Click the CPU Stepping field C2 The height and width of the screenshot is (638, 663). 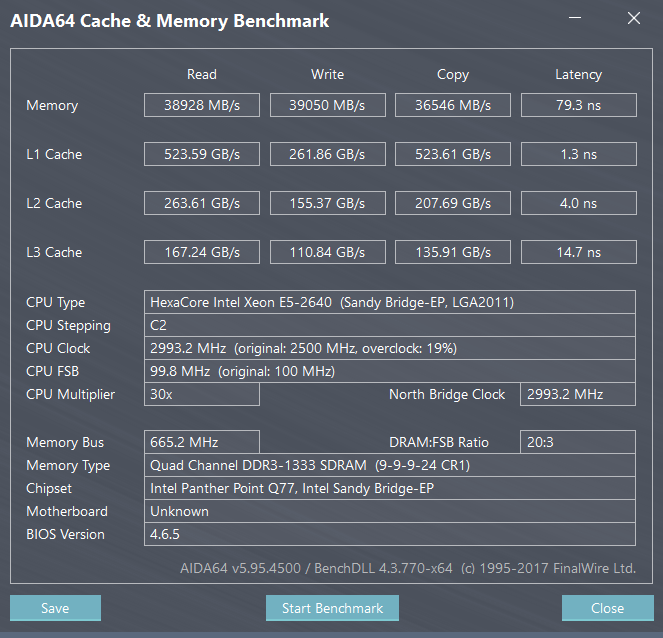pos(390,325)
